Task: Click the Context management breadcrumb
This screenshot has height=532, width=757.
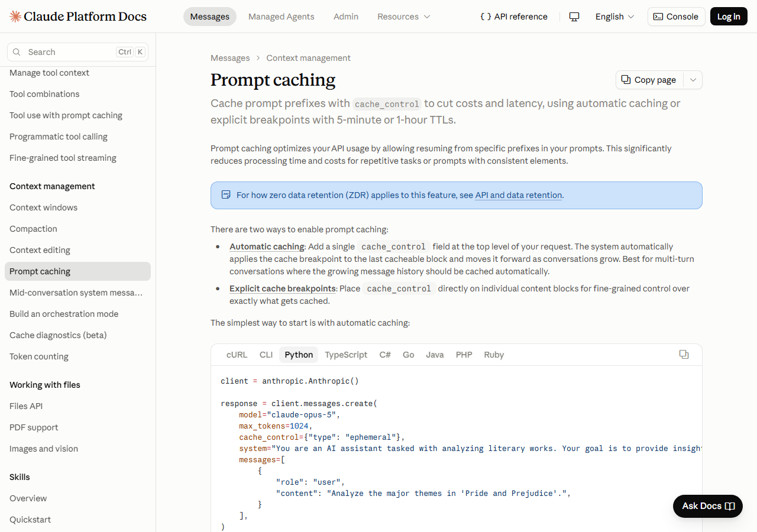Action: click(x=308, y=58)
